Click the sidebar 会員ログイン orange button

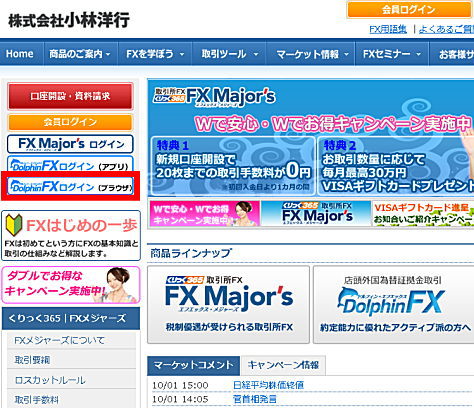click(x=70, y=122)
